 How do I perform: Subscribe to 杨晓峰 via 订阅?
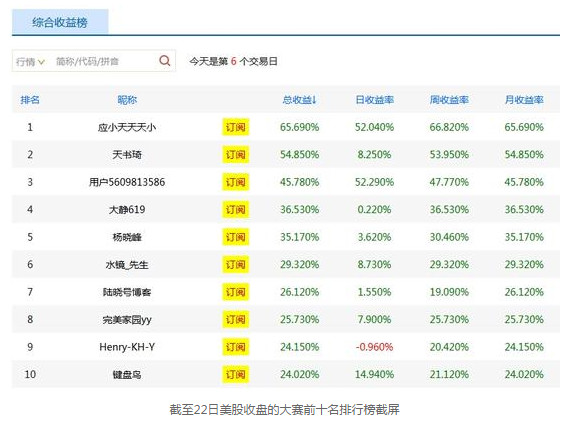(235, 237)
